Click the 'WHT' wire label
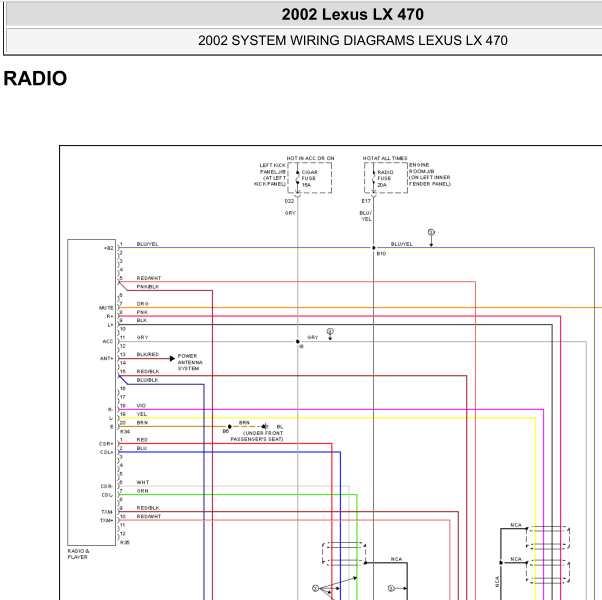 pyautogui.click(x=142, y=483)
